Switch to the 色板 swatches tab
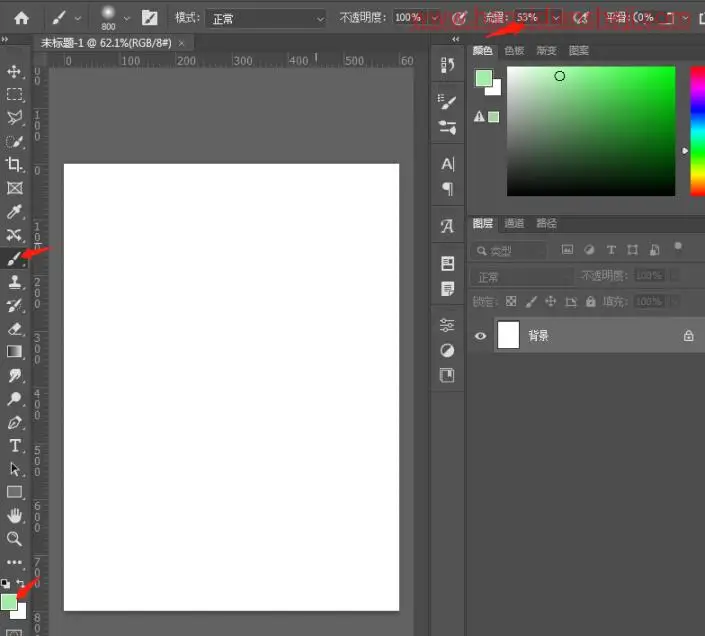This screenshot has width=705, height=636. pos(514,50)
